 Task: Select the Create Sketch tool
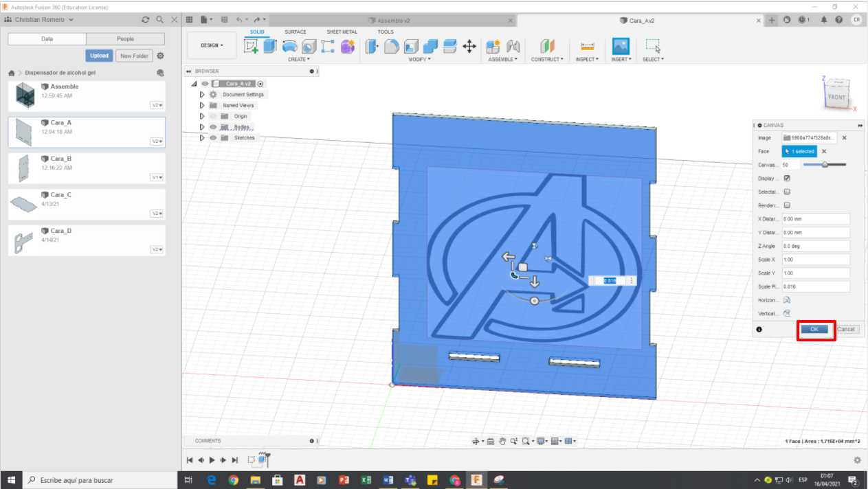point(252,46)
